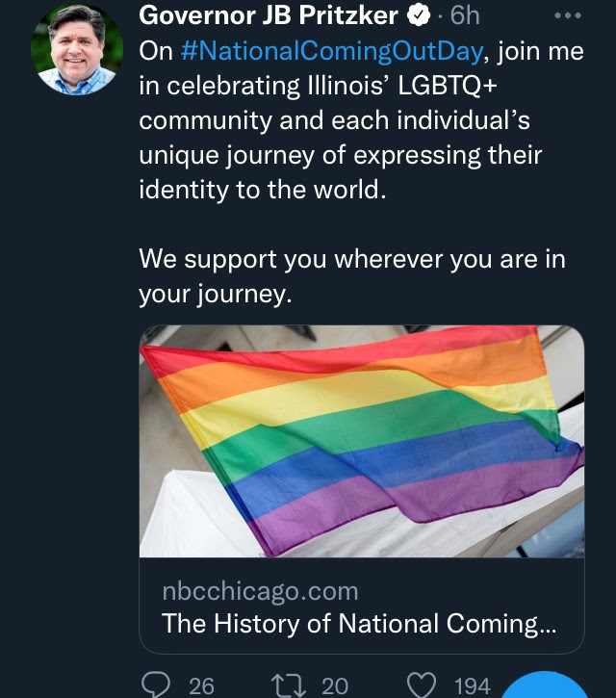Screen dimensions: 616x698
Task: Tap "We support you wherever you are" paragraph
Action: (351, 259)
